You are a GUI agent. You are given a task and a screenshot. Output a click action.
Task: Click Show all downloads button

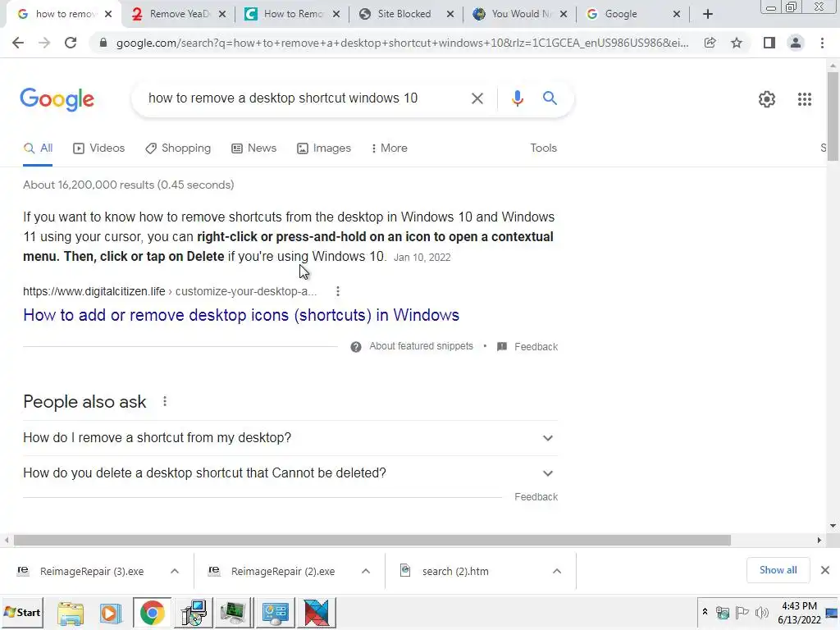click(778, 570)
